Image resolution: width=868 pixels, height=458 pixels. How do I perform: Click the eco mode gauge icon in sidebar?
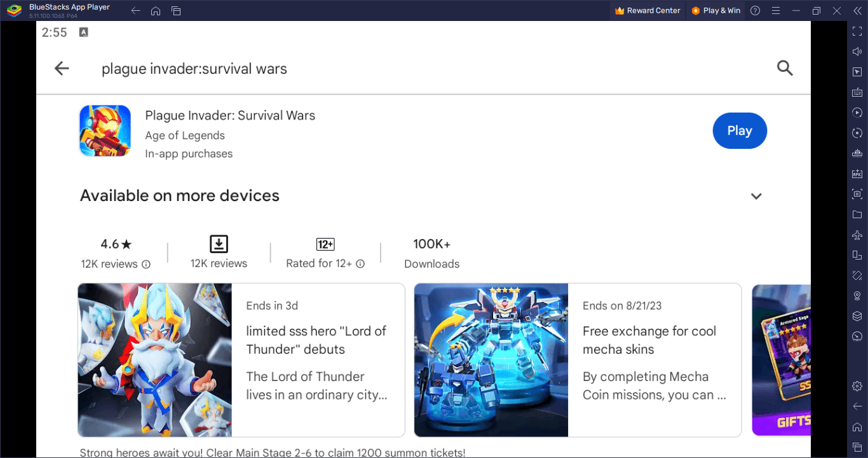point(857,337)
